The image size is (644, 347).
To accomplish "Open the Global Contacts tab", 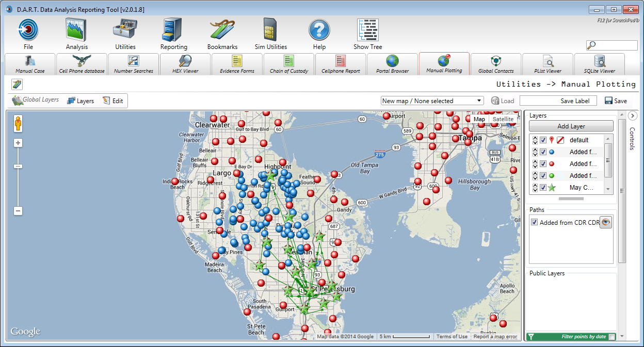I will point(496,64).
